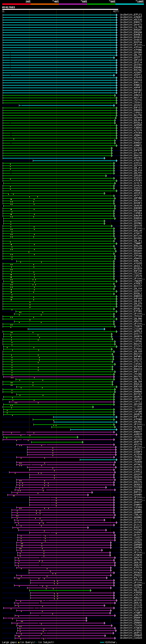Select the UniRef100_Q64GB7 label
Image resolution: width=146 pixels, height=644 pixels.
pos(131,460)
